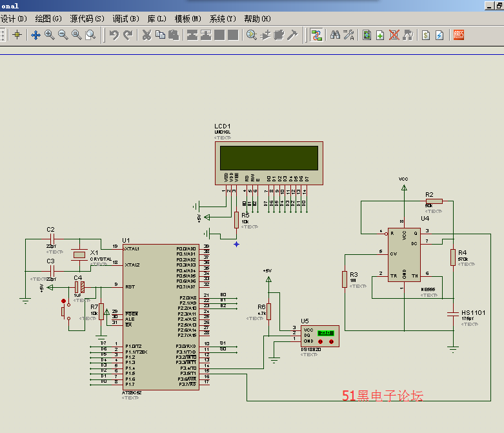Open Pick Parts from Libraries

click(x=252, y=35)
